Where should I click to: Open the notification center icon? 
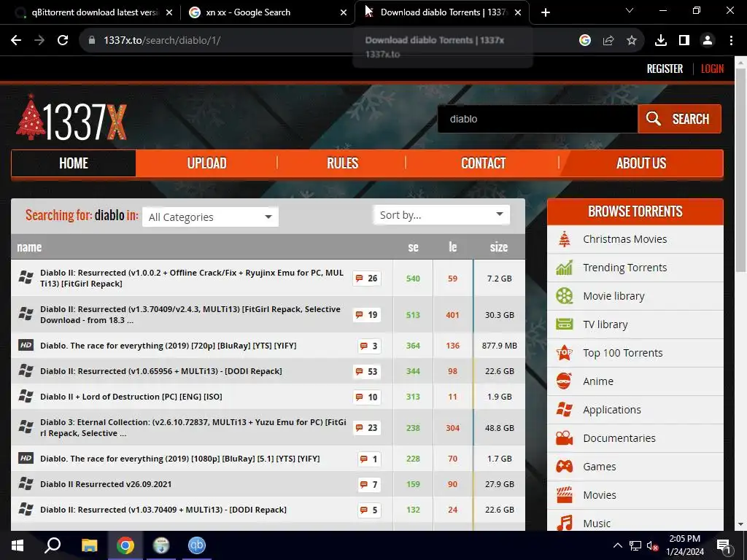724,546
